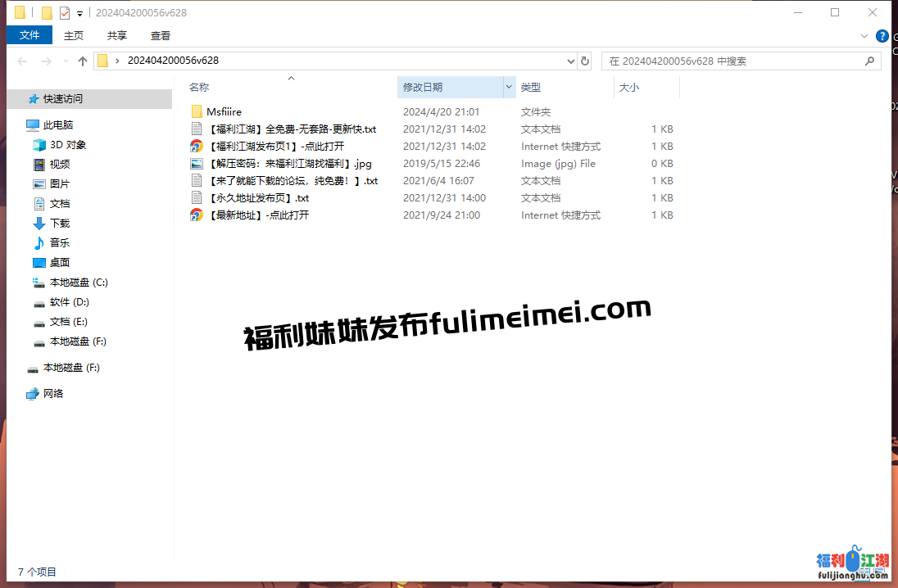Image resolution: width=898 pixels, height=588 pixels.
Task: Open quick access toolbar customize dropdown
Action: point(79,12)
